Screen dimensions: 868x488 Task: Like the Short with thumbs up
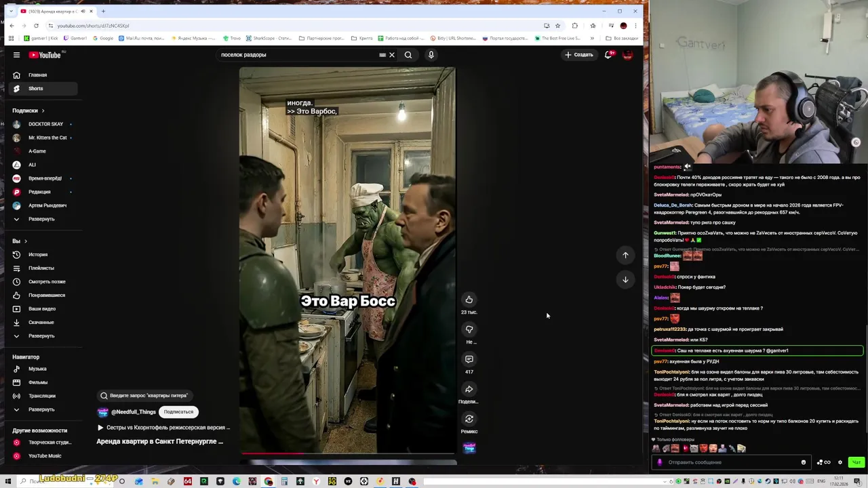(469, 300)
